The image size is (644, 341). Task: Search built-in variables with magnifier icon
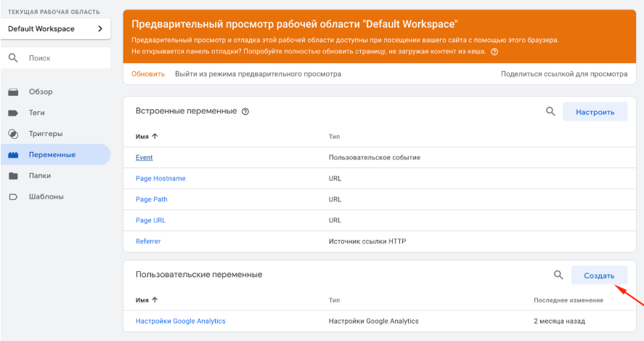point(550,111)
